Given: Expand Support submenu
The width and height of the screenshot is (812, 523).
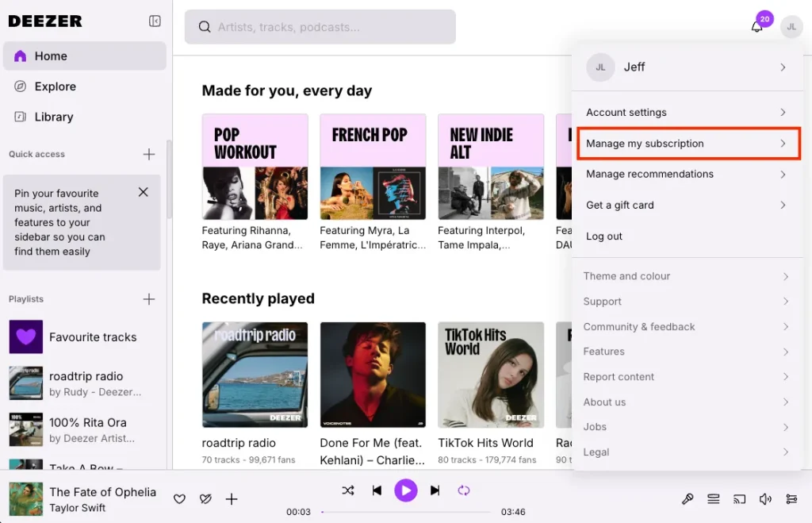Looking at the screenshot, I should (x=688, y=302).
